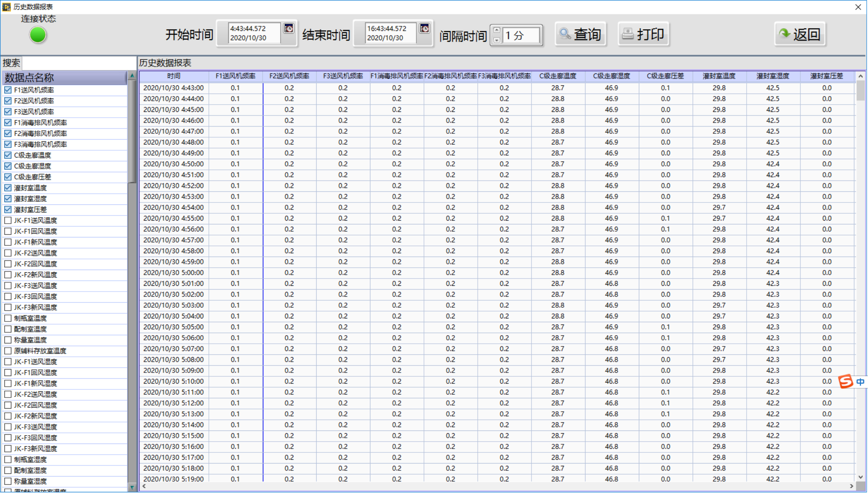Screen dimensions: 868x494
Task: Check 原辅料存放室温度 checkbox
Action: click(8, 351)
